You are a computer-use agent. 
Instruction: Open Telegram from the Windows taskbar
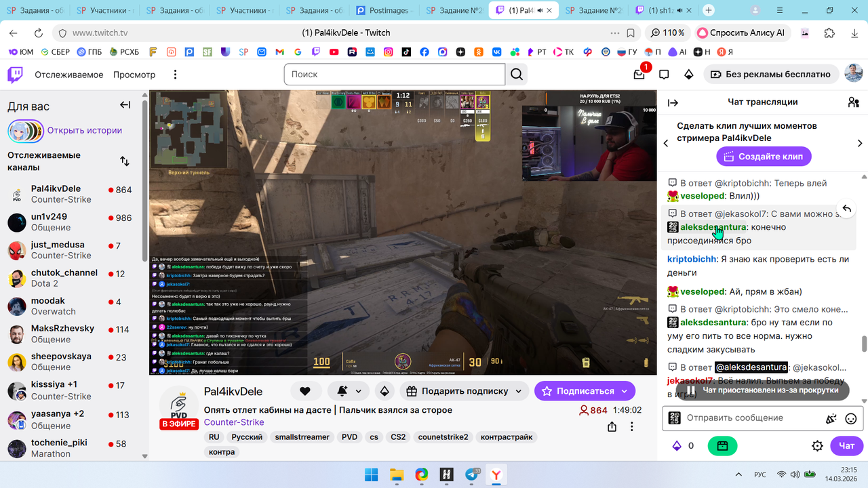pyautogui.click(x=471, y=474)
